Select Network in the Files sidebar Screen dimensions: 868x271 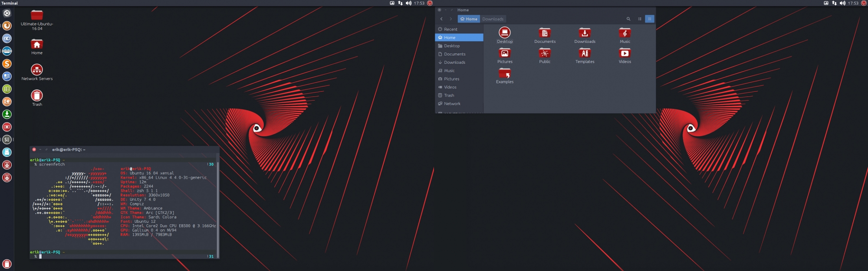(459, 103)
